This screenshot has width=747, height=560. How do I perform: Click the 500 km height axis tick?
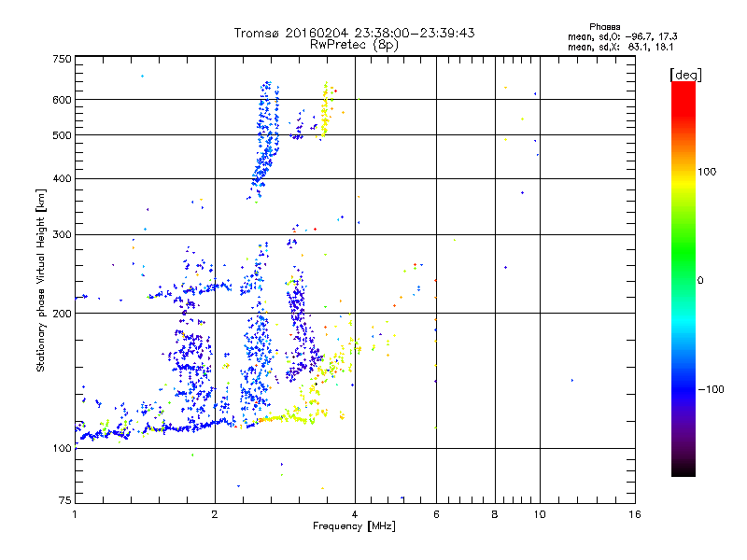(62, 135)
